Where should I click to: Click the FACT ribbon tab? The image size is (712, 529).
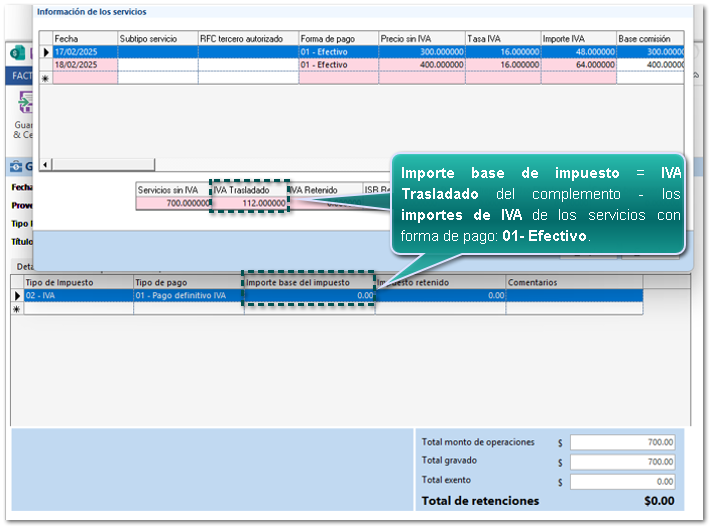21,76
